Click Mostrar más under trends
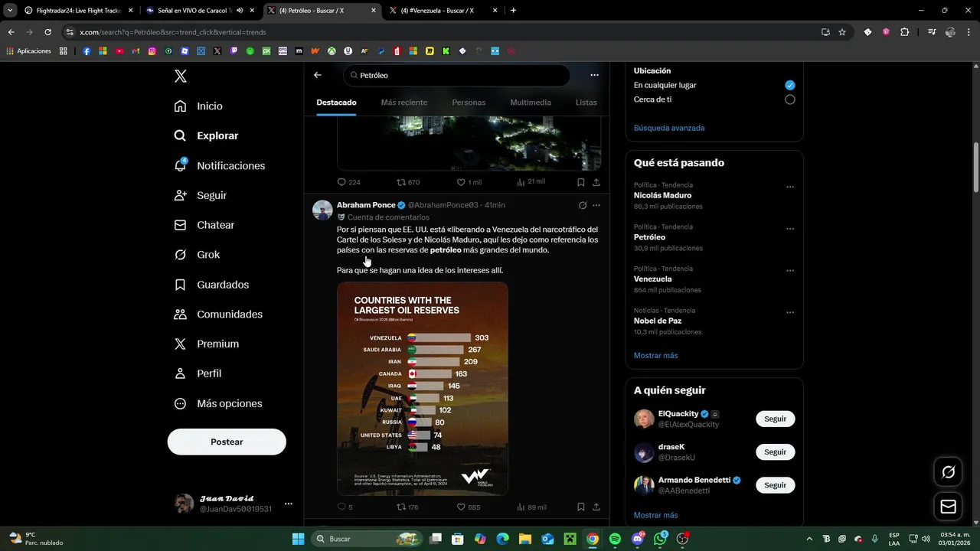The width and height of the screenshot is (980, 551). click(655, 355)
